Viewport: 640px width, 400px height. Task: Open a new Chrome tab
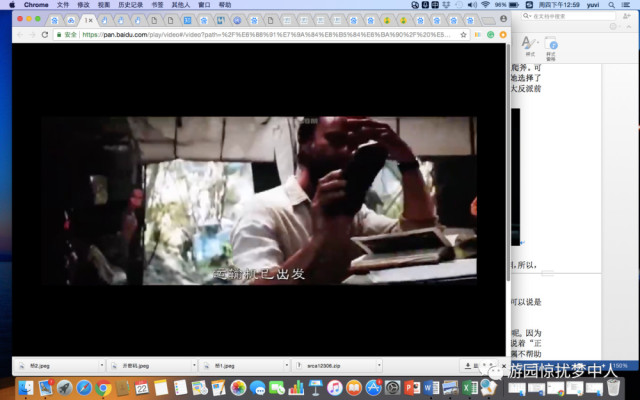(x=488, y=20)
